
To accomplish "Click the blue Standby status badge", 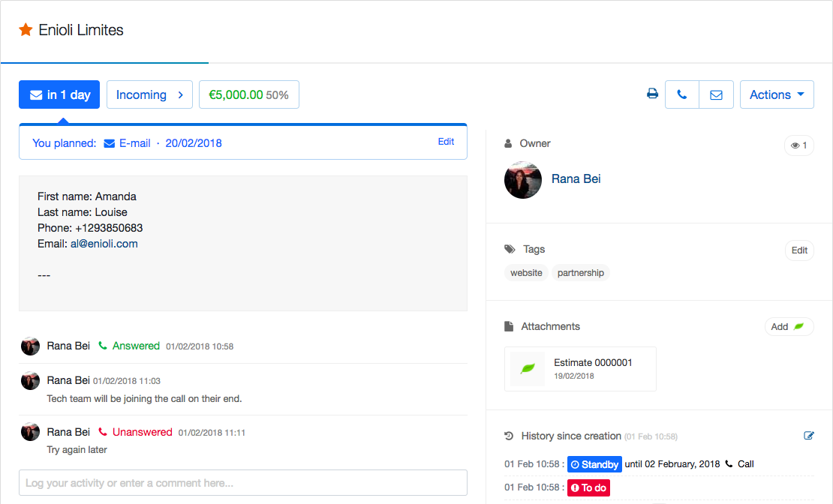I will tap(594, 464).
